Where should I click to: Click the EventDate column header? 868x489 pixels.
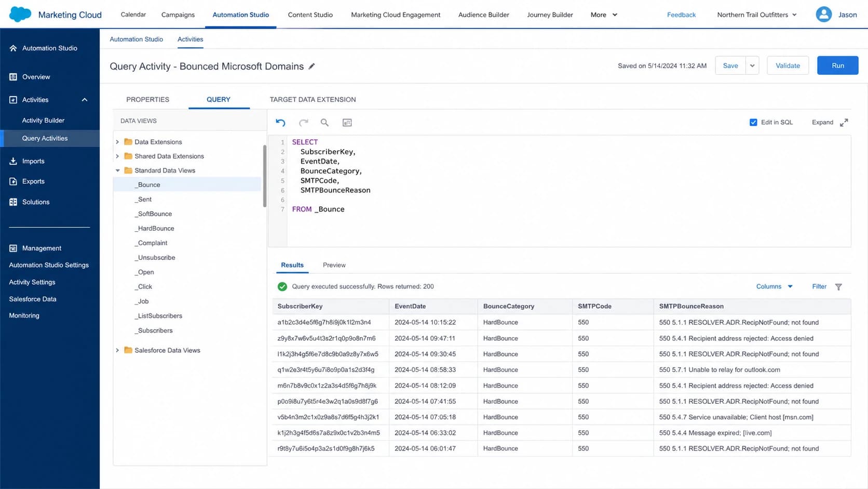410,306
